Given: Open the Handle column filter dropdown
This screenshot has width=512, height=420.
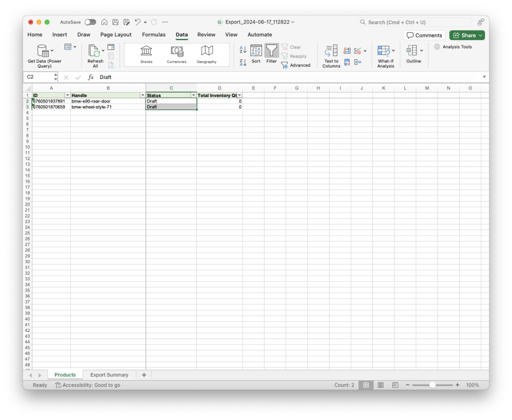Looking at the screenshot, I should [x=143, y=95].
